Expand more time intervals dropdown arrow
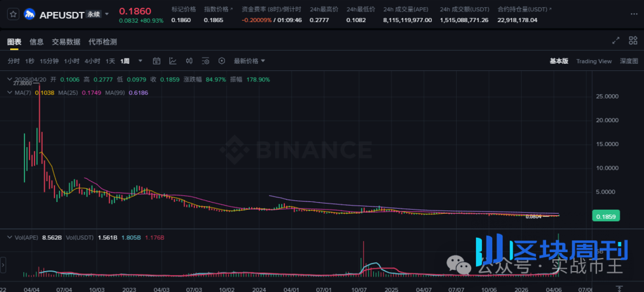The image size is (644, 292). [141, 61]
